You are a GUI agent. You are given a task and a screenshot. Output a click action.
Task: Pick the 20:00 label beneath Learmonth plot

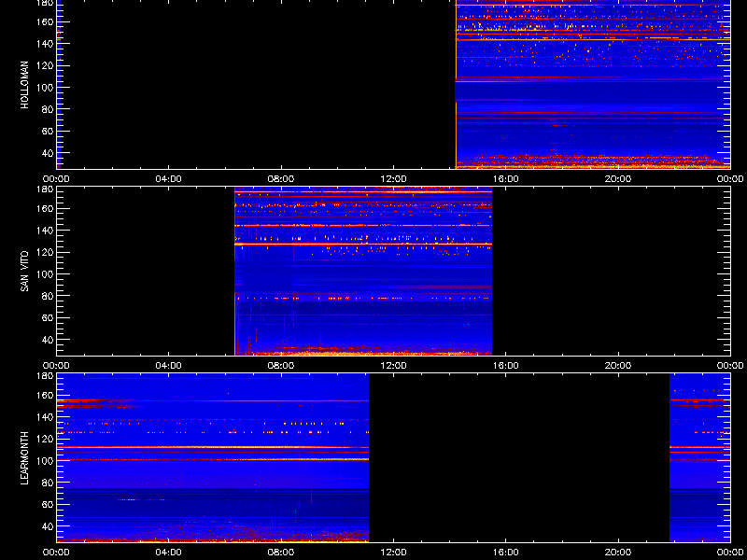coord(618,553)
